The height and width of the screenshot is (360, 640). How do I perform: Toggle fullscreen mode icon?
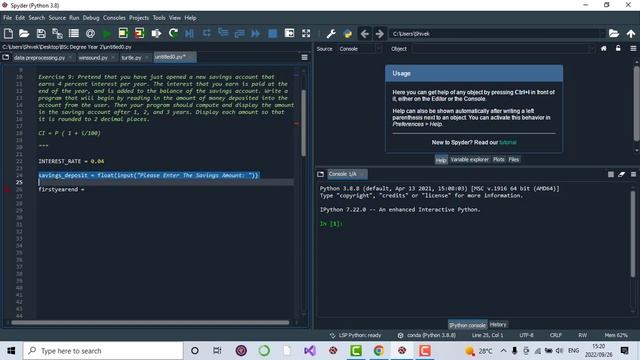(306, 33)
